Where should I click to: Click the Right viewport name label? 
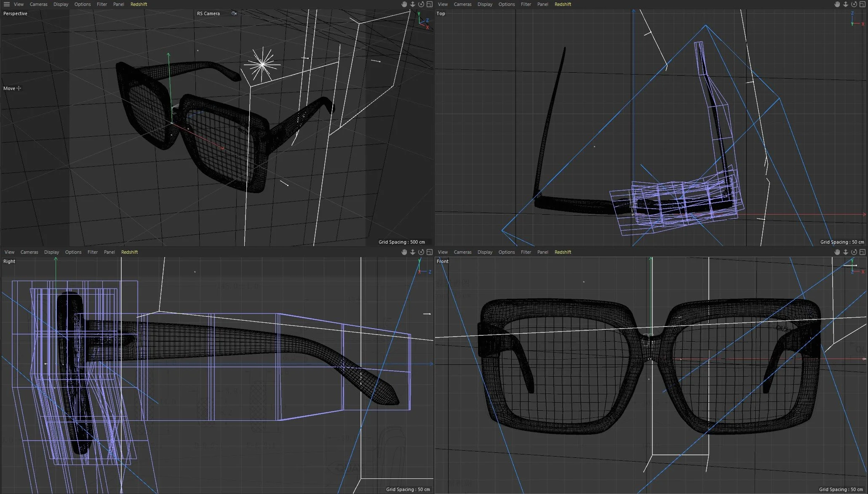coord(9,261)
